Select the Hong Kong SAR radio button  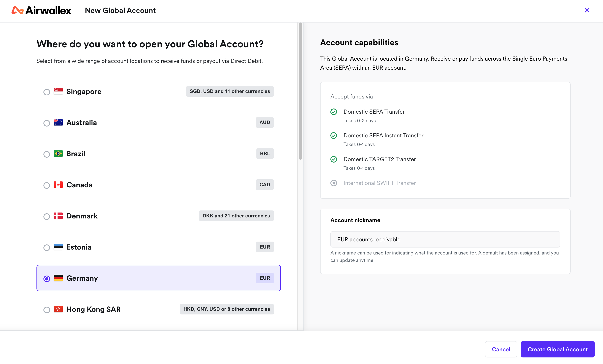[47, 310]
